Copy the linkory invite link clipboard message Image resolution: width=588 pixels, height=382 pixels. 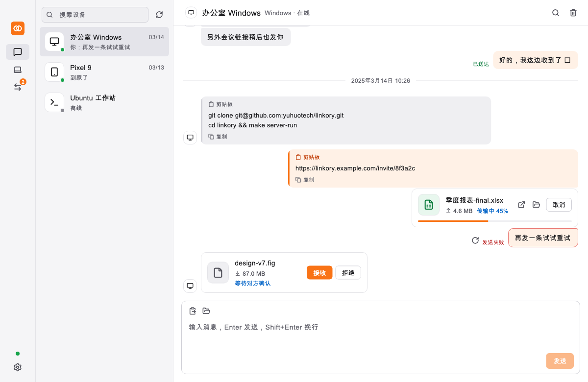click(305, 180)
